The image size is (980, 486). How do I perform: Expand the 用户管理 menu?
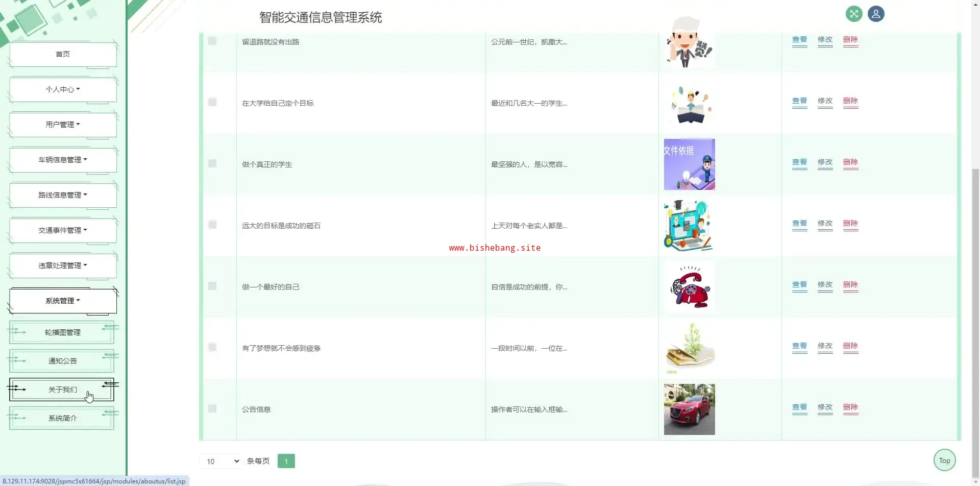(x=63, y=125)
